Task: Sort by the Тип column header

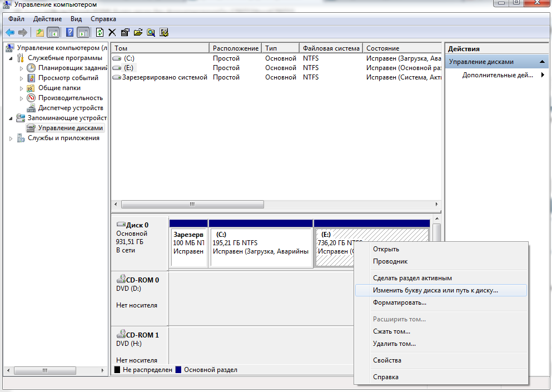Action: pos(281,48)
